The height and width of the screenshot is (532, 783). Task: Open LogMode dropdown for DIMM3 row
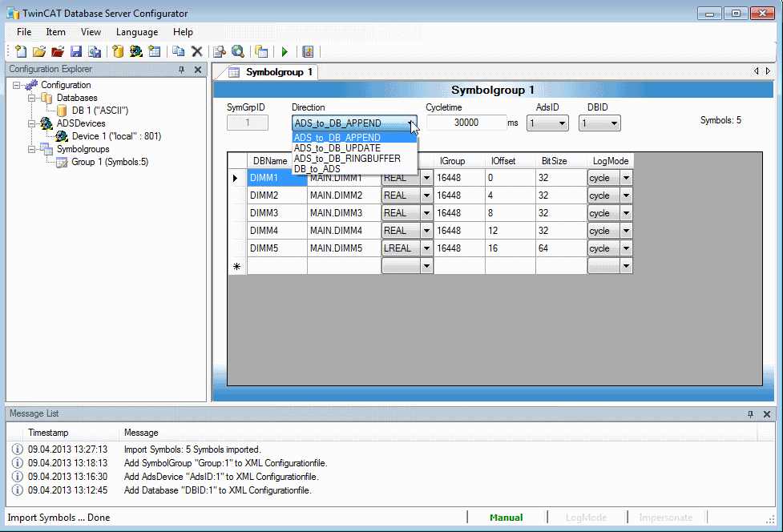point(626,213)
